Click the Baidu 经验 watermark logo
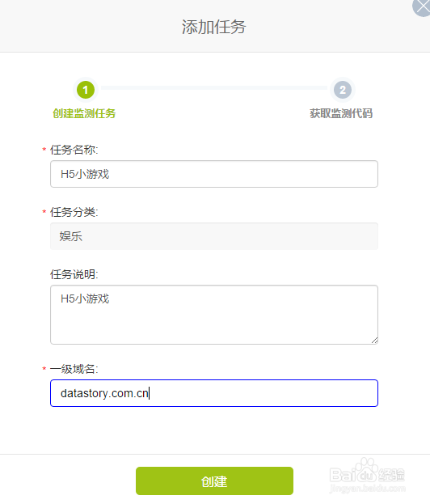This screenshot has height=504, width=430. [368, 475]
